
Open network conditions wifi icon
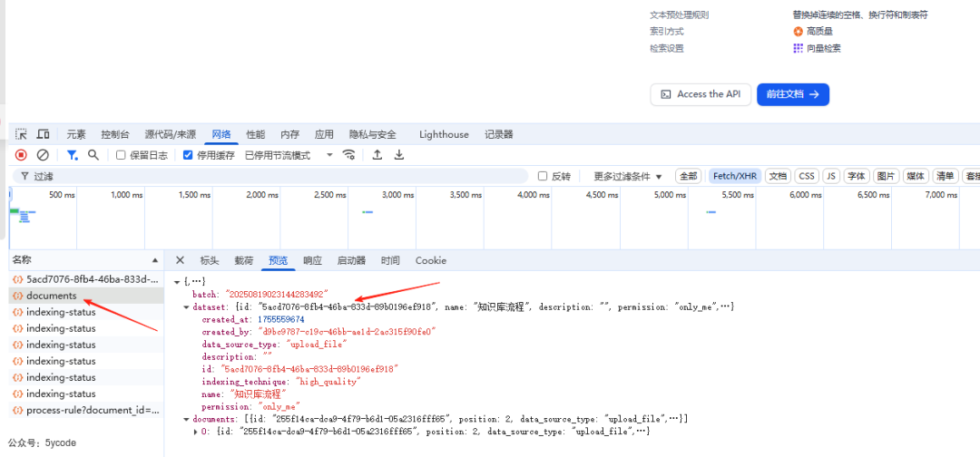(349, 155)
